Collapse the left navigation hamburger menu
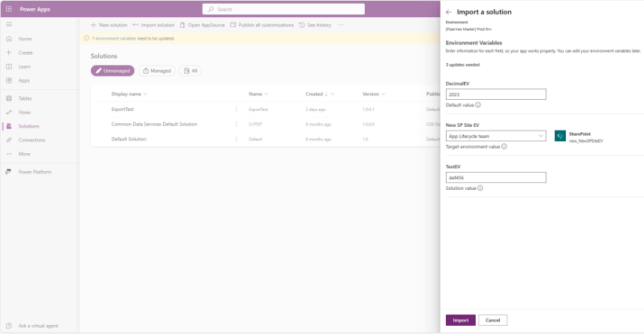Viewport: 644px width, 334px height. [8, 25]
